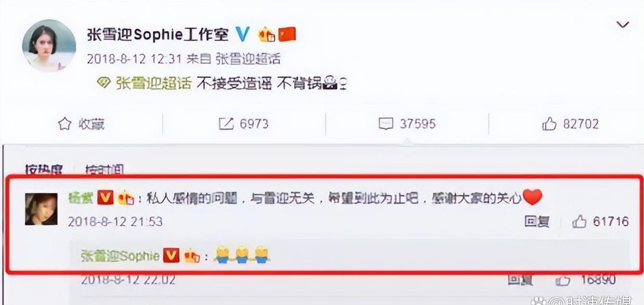Open the post options chevron menu
Image resolution: width=644 pixels, height=305 pixels.
click(x=623, y=25)
